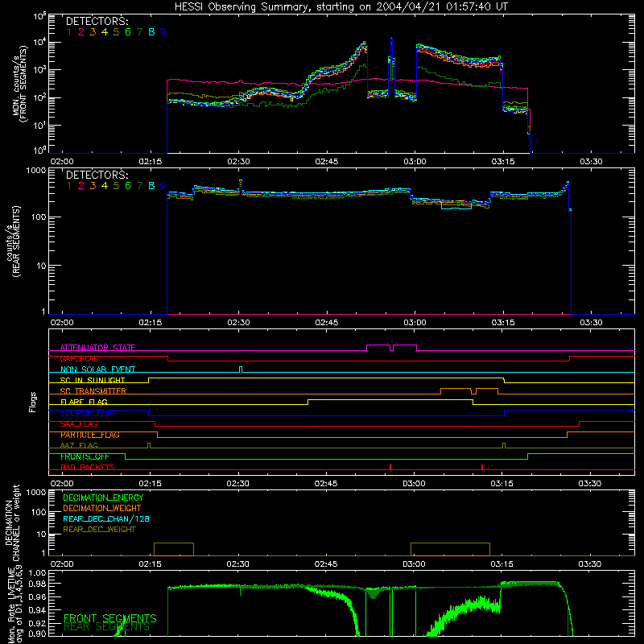Click the DETECTORS: label in the rear segments panel
644x644 pixels.
click(97, 175)
